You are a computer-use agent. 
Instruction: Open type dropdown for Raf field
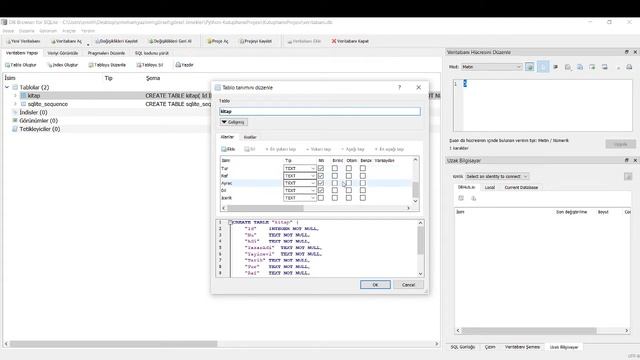(300, 176)
